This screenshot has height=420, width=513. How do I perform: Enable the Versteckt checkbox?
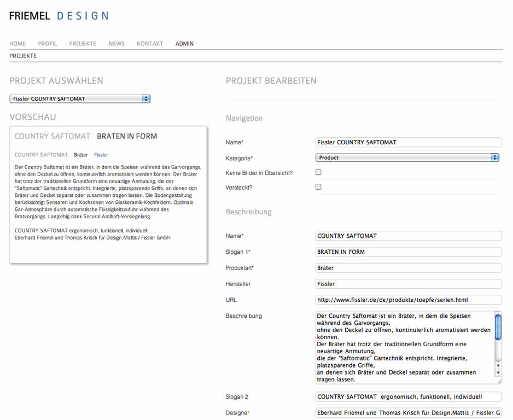(318, 187)
